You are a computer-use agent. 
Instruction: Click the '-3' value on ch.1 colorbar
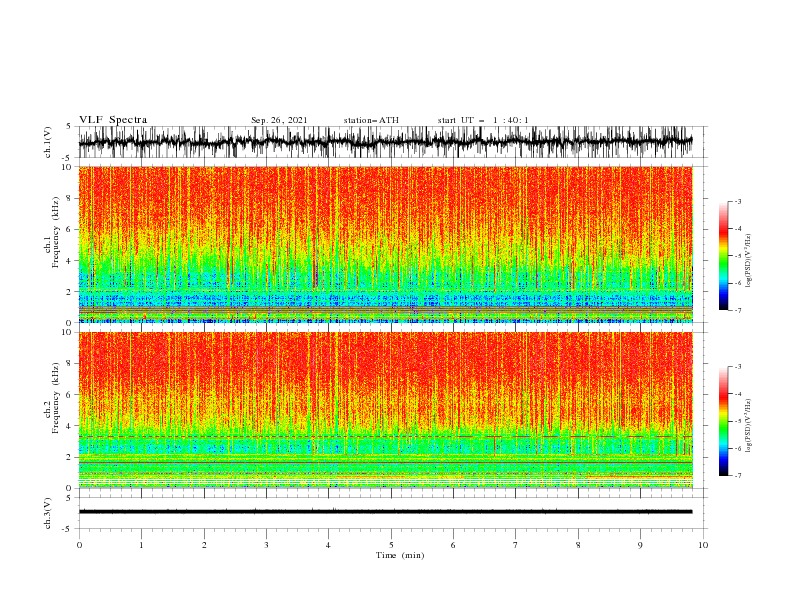[737, 202]
